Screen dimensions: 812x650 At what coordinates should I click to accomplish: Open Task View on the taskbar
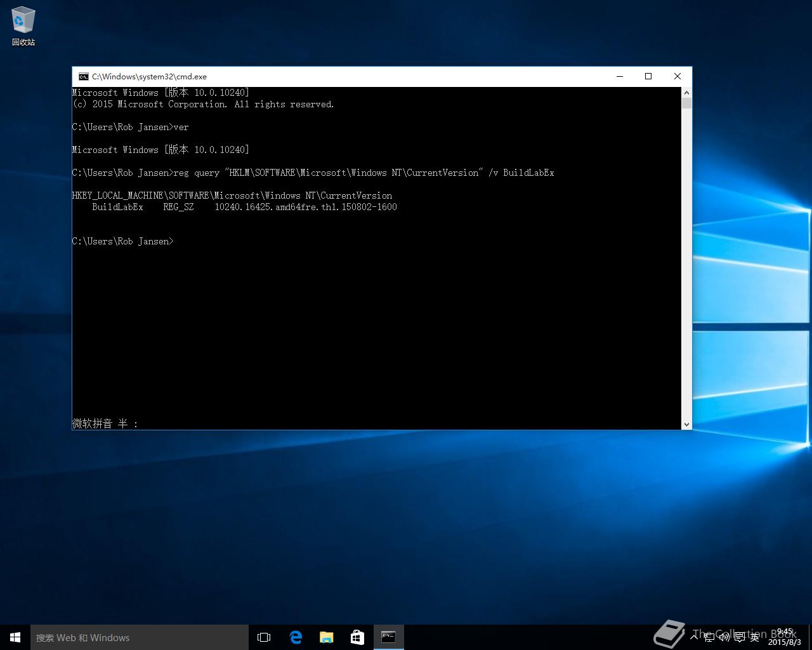[x=264, y=637]
